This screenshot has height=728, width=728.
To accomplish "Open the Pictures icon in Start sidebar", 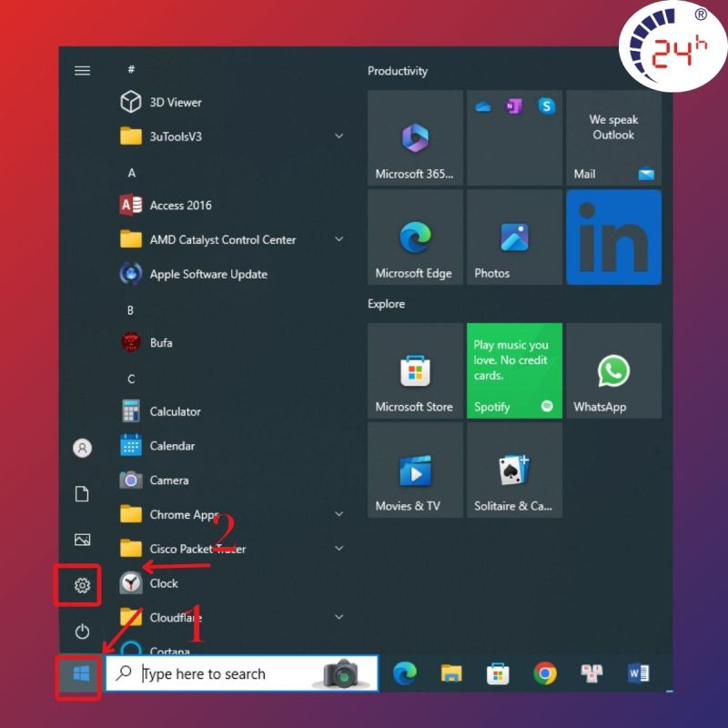I will [x=82, y=540].
